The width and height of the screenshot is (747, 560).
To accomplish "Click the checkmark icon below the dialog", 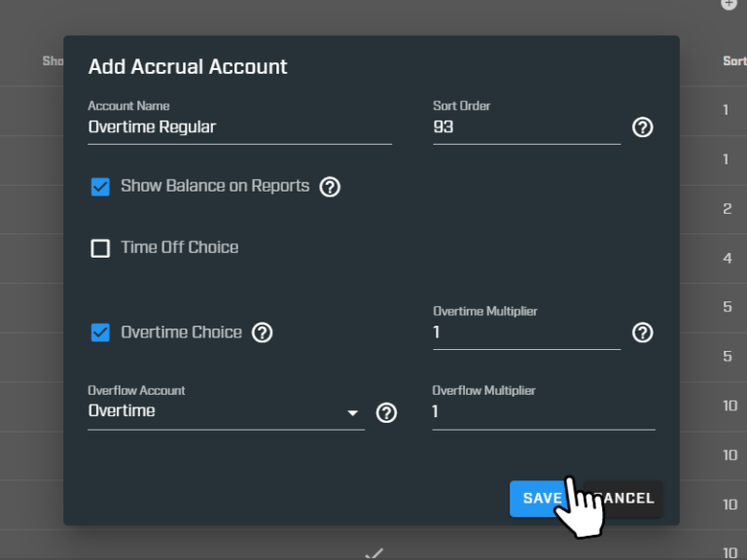I will tap(373, 552).
